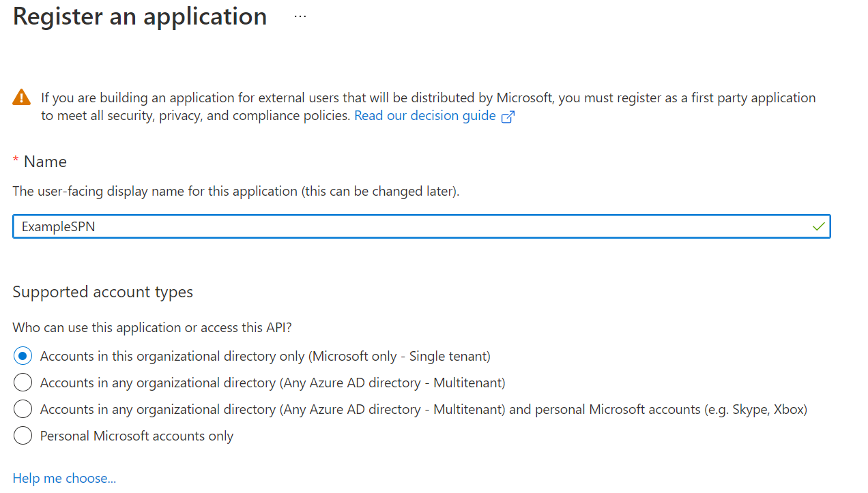Focus the Name field containing ExampleSPN
The height and width of the screenshot is (493, 868).
tap(409, 226)
